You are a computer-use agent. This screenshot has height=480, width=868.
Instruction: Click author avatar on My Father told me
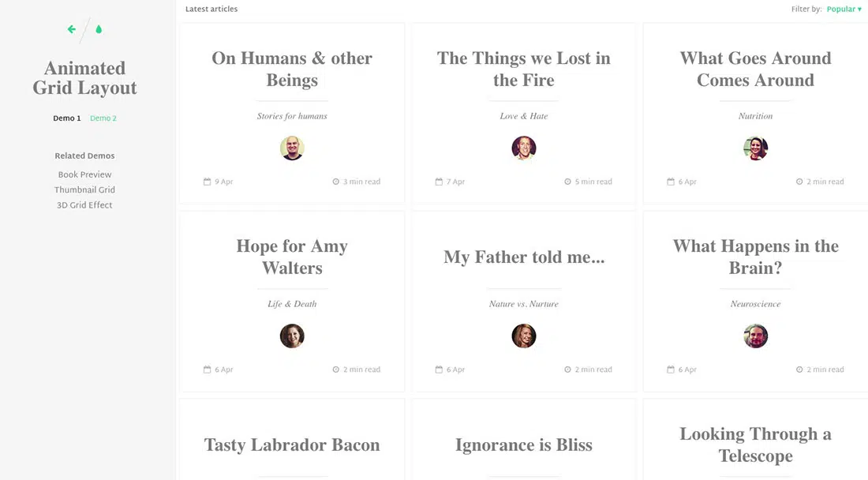click(524, 336)
